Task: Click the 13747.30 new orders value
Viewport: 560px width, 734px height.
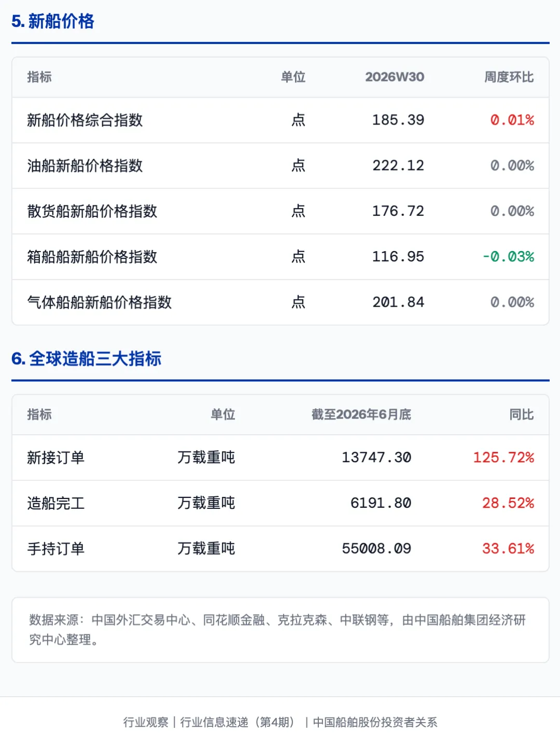Action: point(376,458)
